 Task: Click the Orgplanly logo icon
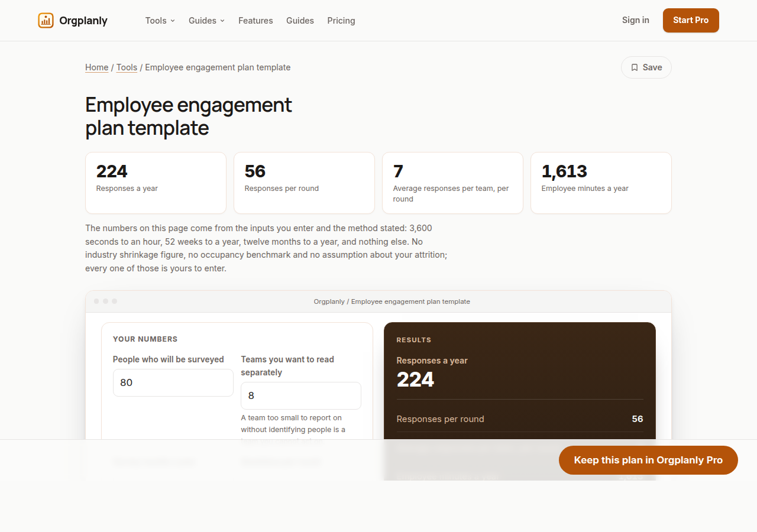pyautogui.click(x=46, y=20)
